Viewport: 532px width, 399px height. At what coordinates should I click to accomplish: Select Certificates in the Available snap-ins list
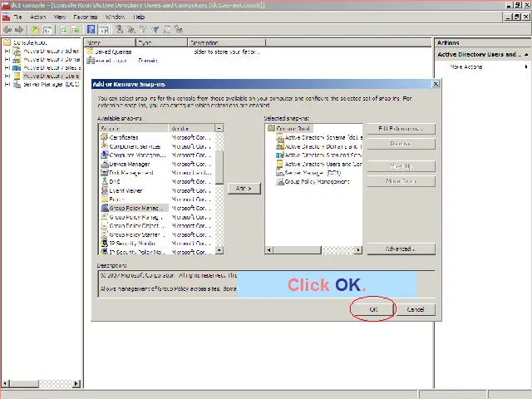124,137
